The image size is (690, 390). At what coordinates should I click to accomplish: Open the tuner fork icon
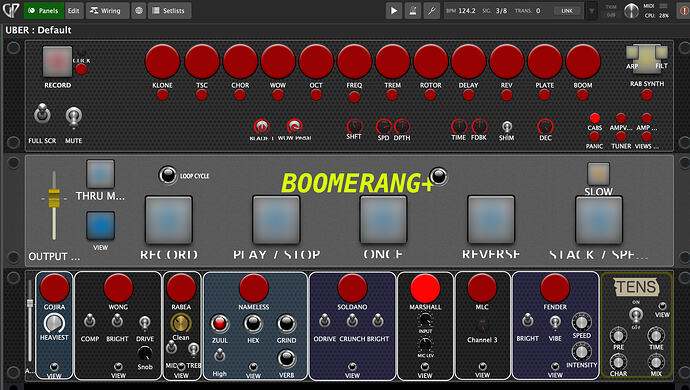[432, 11]
